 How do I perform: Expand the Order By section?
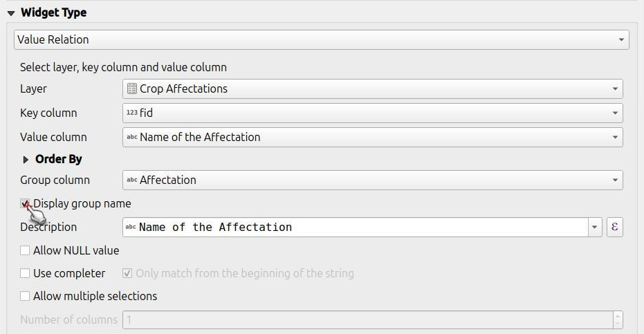coord(26,160)
